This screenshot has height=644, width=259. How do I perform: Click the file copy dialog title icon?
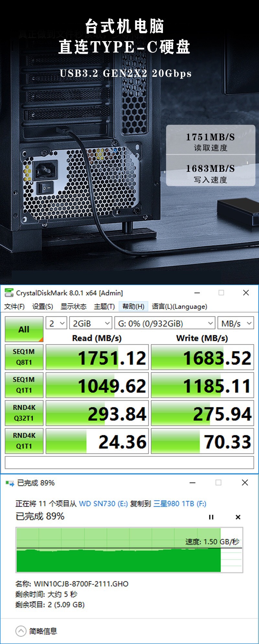(x=10, y=483)
